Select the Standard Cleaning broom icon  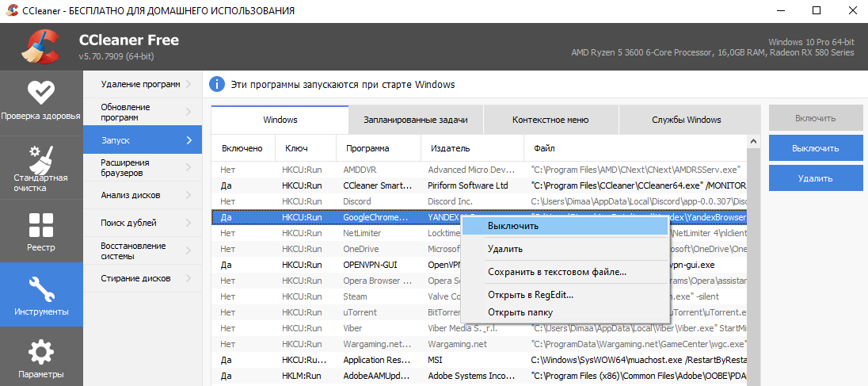[40, 159]
